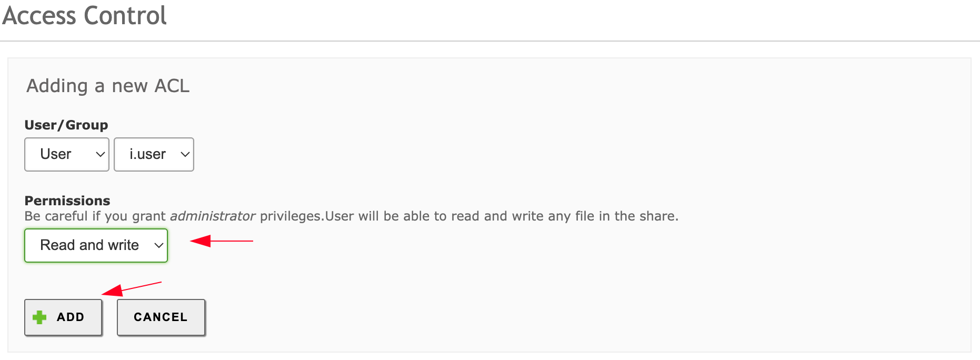Click the User/Group field label
Image resolution: width=980 pixels, height=360 pixels.
click(x=66, y=125)
